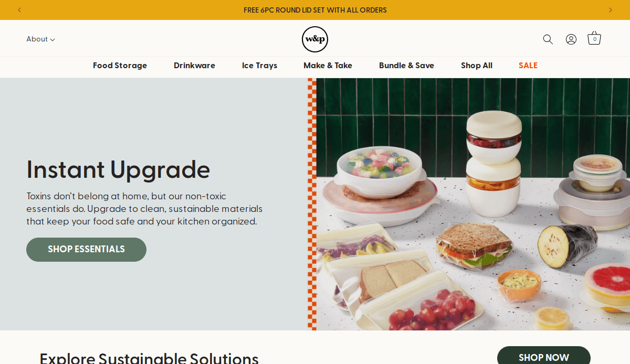630x364 pixels.
Task: Visit the SALE section
Action: coord(528,66)
